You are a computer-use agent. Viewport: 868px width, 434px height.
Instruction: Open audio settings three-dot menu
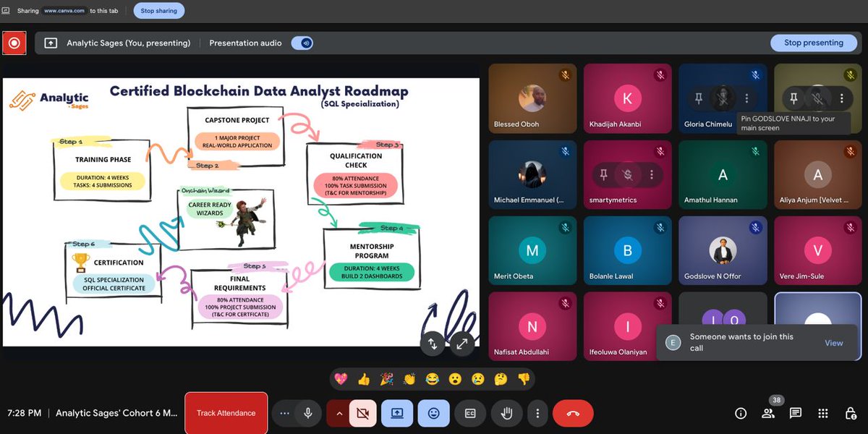(x=284, y=413)
